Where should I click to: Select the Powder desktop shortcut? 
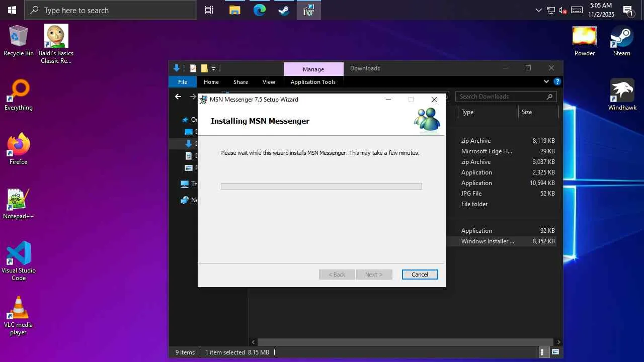coord(585,41)
